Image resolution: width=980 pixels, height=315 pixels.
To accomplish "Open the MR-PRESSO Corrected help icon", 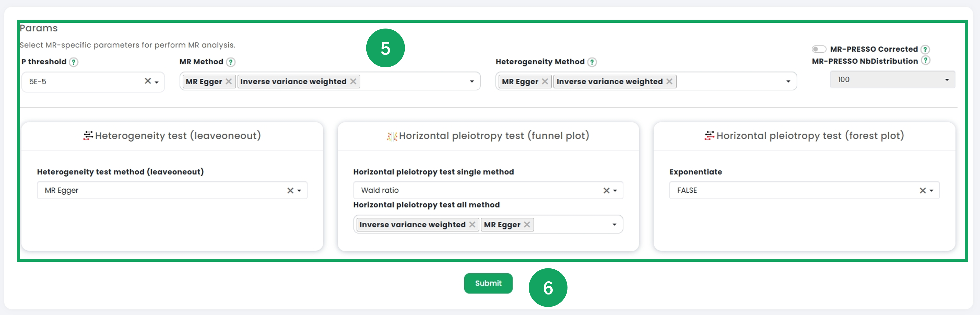I will pyautogui.click(x=925, y=49).
